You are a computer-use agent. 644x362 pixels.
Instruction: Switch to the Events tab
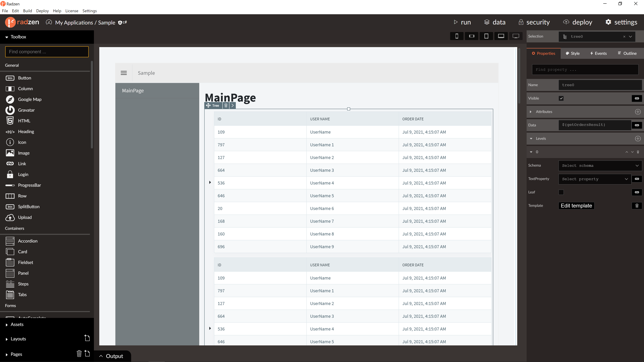coord(598,53)
